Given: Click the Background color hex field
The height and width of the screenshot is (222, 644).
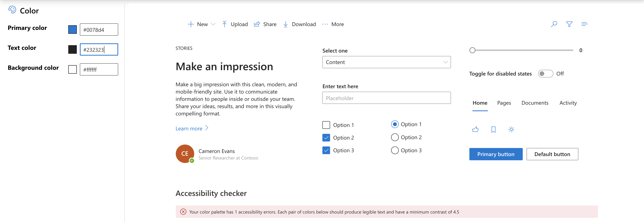Looking at the screenshot, I should 99,69.
